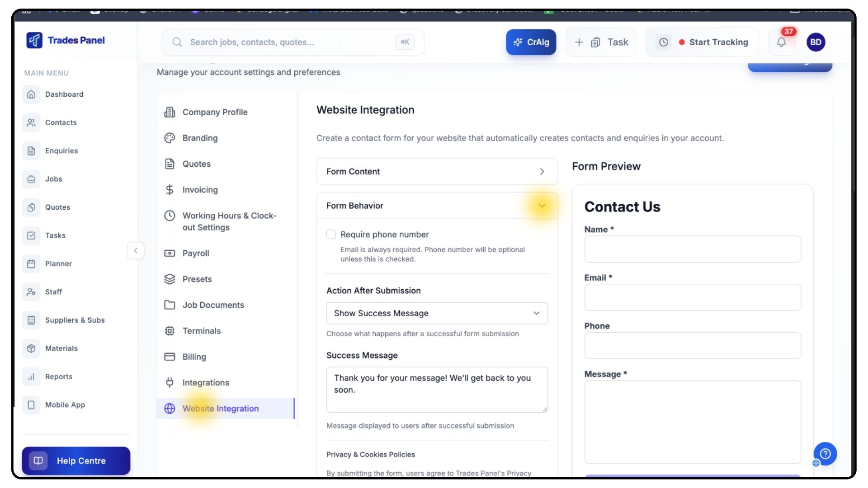
Task: Open the Integrations settings section
Action: [206, 383]
